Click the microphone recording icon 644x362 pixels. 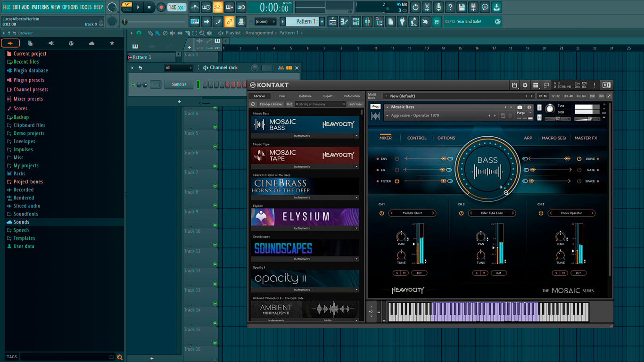pyautogui.click(x=438, y=7)
